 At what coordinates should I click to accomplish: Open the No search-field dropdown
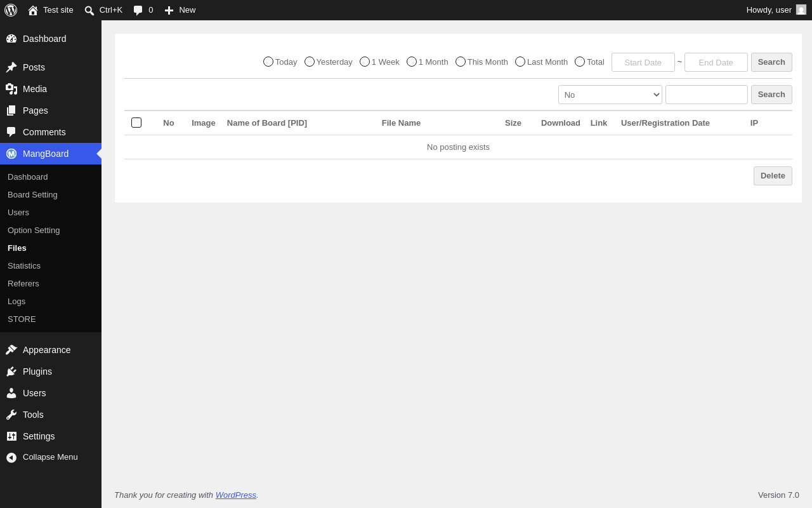(x=610, y=95)
